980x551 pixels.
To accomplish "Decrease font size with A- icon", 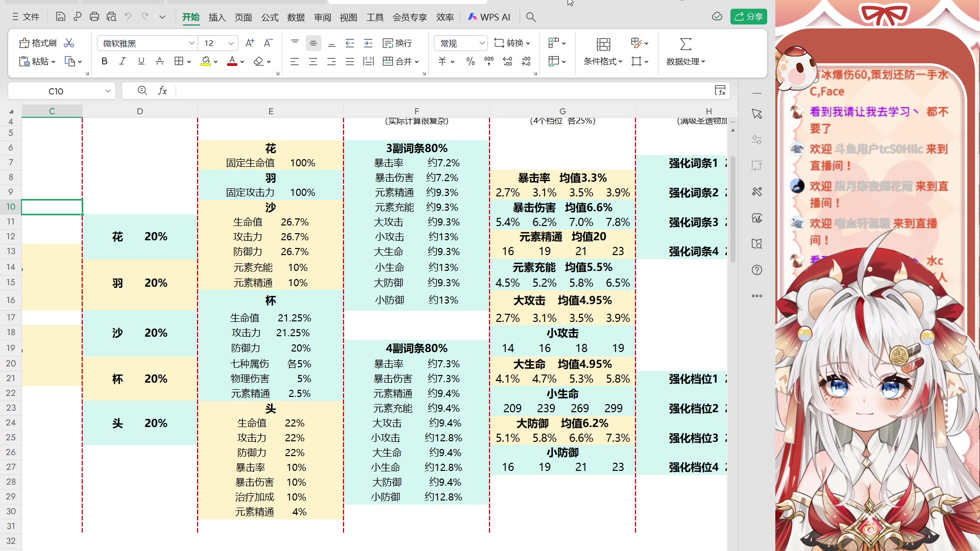I will 268,43.
